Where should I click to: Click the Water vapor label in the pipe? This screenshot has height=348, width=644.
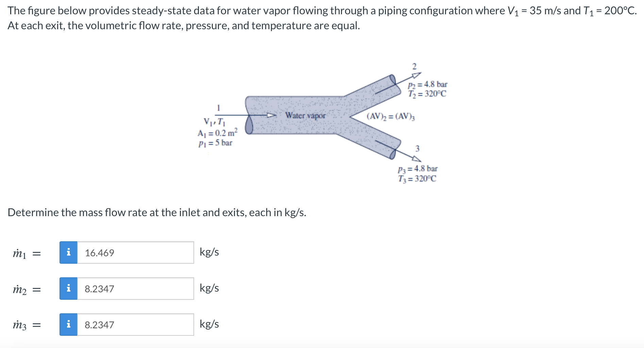coord(305,115)
